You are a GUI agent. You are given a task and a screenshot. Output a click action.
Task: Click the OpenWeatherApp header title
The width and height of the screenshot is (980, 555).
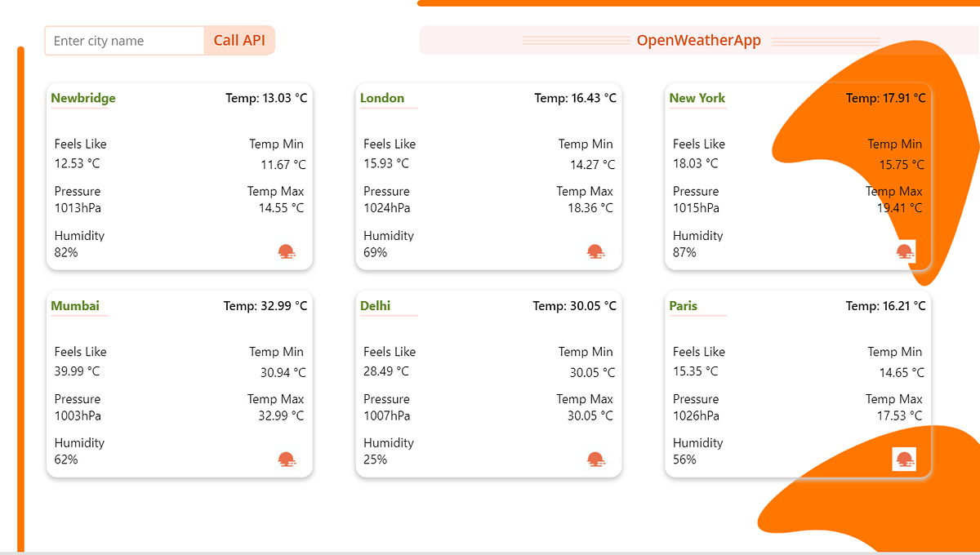click(x=698, y=39)
